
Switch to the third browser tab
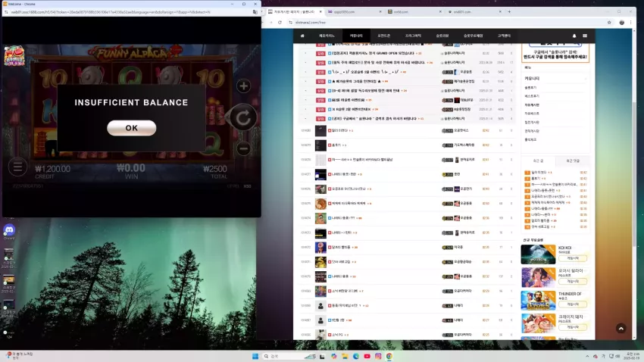[x=414, y=12]
